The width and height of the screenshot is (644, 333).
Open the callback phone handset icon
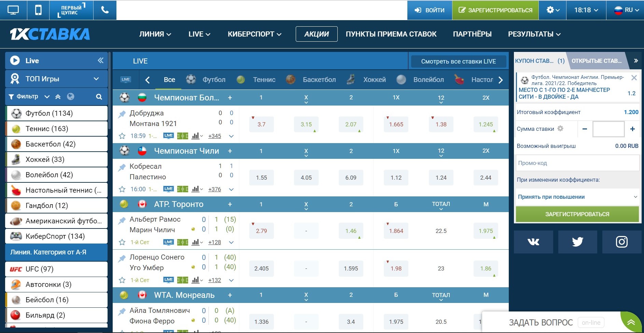pyautogui.click(x=105, y=10)
